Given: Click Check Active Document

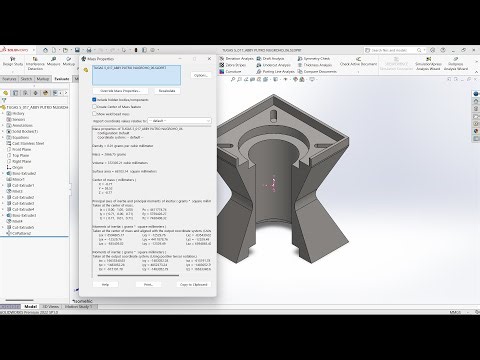Looking at the screenshot, I should [358, 61].
